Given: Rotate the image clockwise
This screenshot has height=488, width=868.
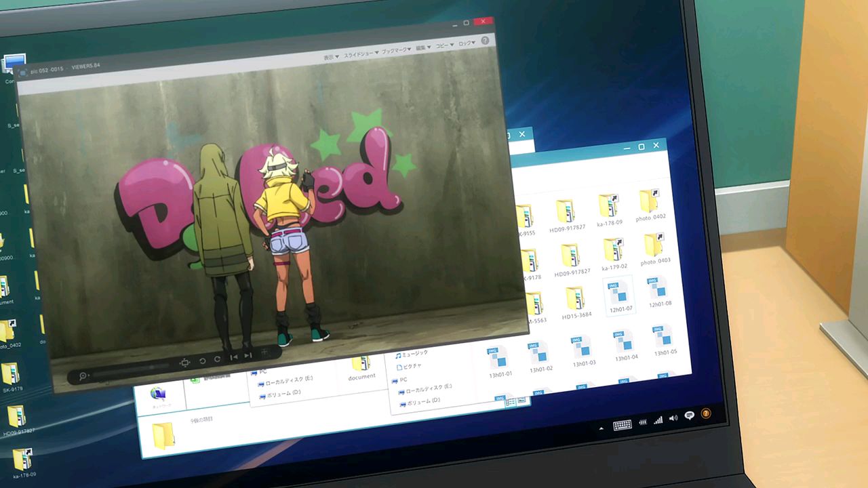Looking at the screenshot, I should tap(218, 359).
